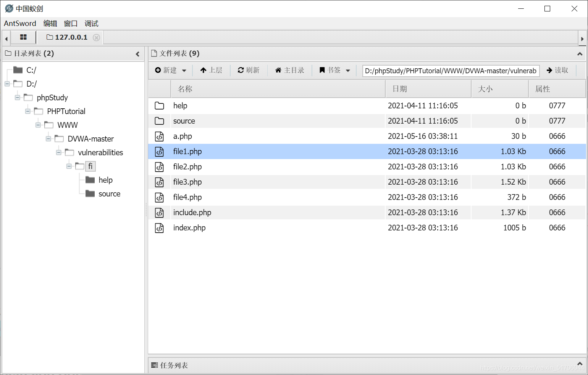The height and width of the screenshot is (375, 588).
Task: Select the source row name in file list
Action: tap(184, 121)
